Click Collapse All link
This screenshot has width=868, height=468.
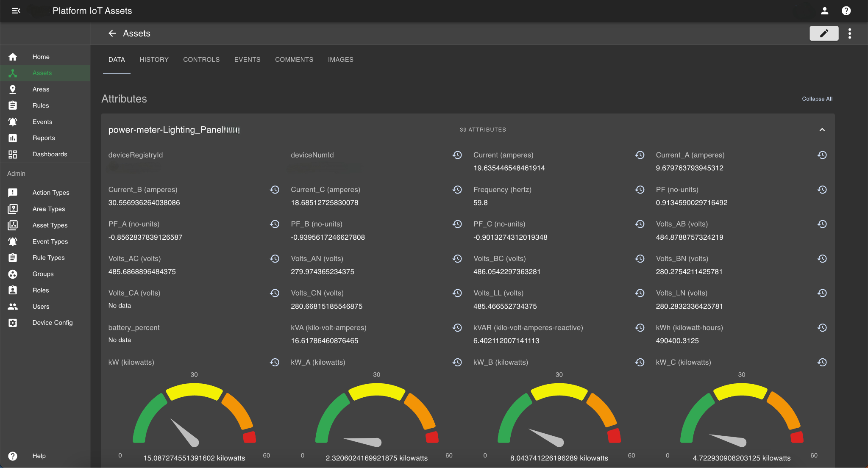pyautogui.click(x=817, y=99)
